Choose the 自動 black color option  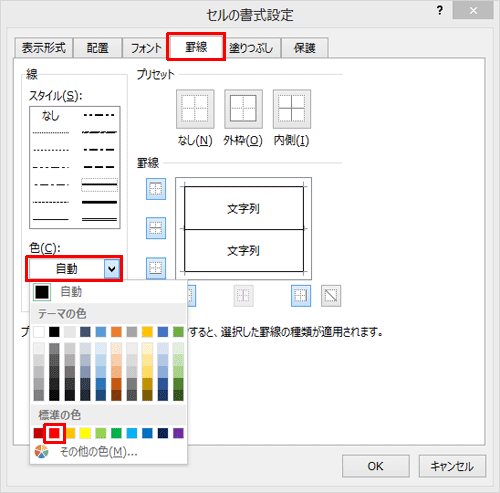pos(108,292)
